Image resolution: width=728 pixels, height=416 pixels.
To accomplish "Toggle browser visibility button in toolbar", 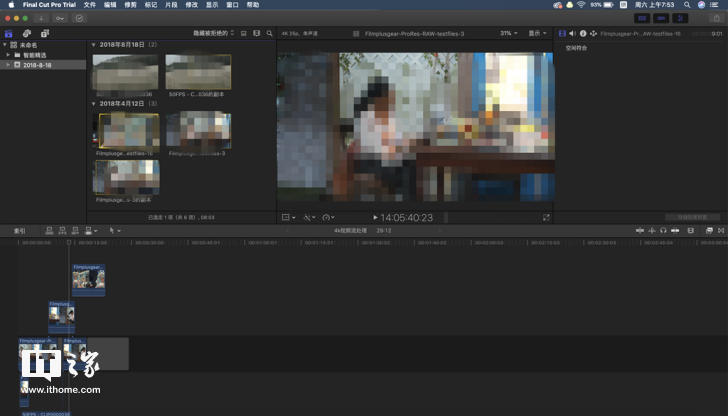I will pyautogui.click(x=642, y=19).
